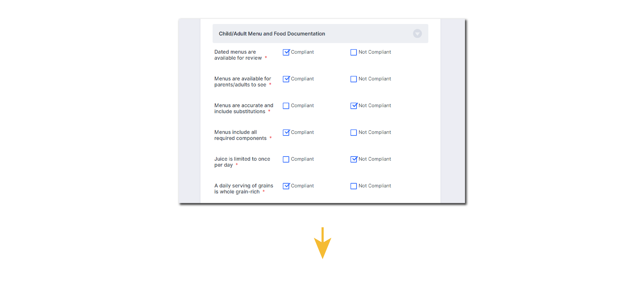This screenshot has width=644, height=286.
Task: Check Not Compliant for whole grain-rich serving
Action: (353, 186)
